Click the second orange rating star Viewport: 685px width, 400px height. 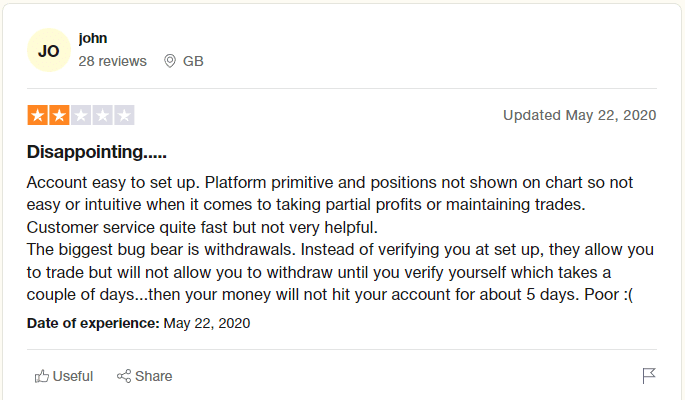click(59, 115)
